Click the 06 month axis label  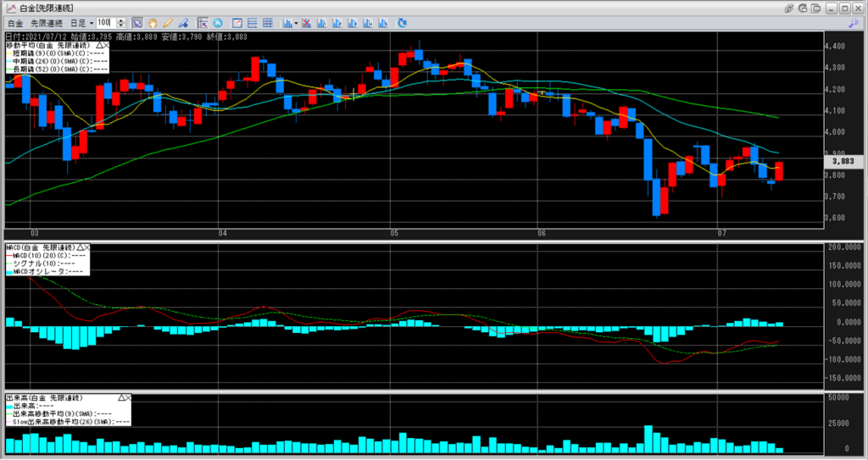(x=542, y=233)
